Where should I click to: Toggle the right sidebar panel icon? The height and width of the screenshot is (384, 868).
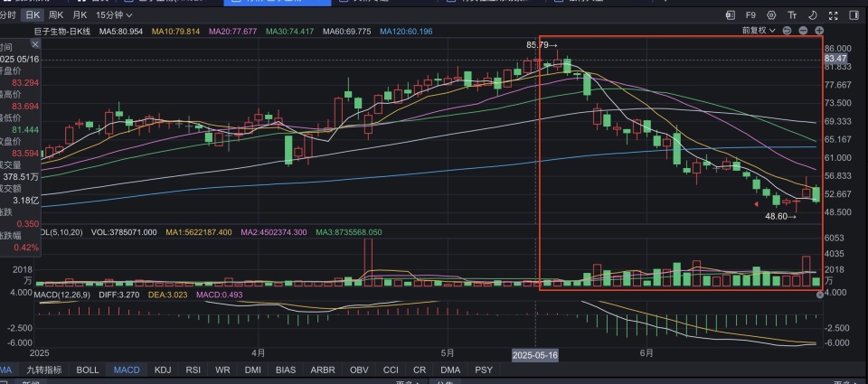pyautogui.click(x=853, y=15)
